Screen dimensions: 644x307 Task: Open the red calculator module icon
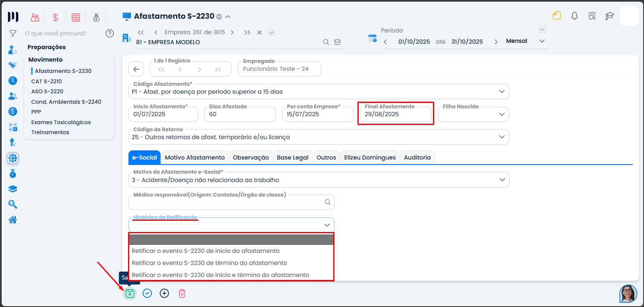point(75,17)
